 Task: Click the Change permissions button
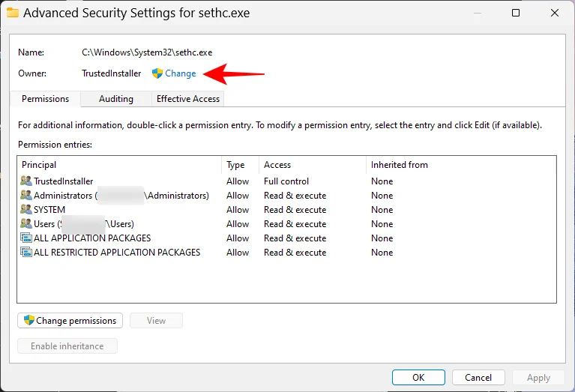coord(70,321)
